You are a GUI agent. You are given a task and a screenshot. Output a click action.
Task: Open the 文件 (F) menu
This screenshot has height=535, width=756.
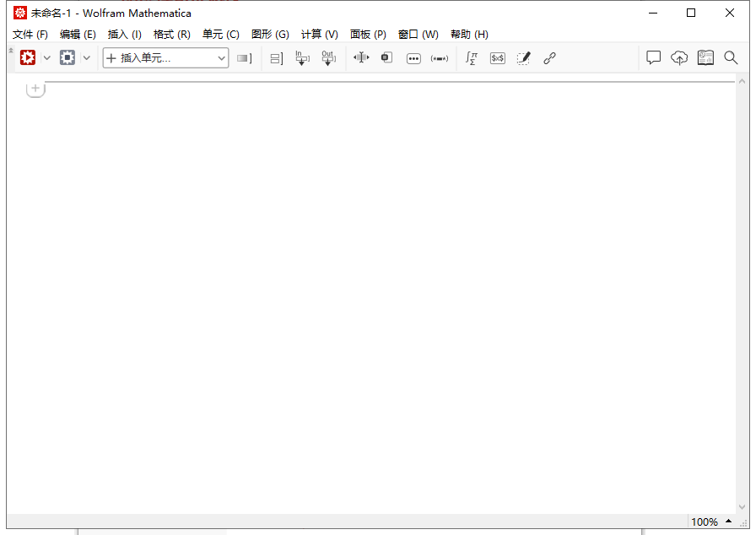(30, 35)
